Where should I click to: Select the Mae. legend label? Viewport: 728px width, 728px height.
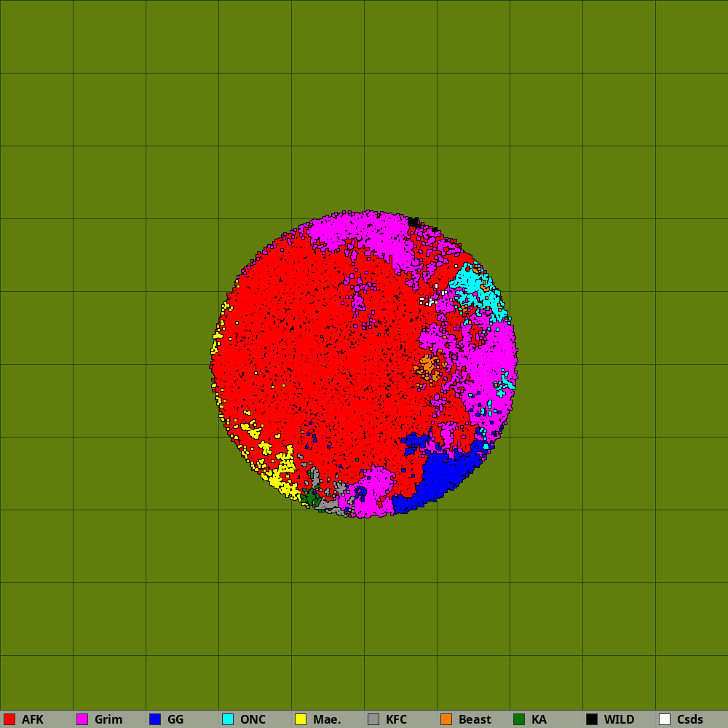tap(327, 720)
